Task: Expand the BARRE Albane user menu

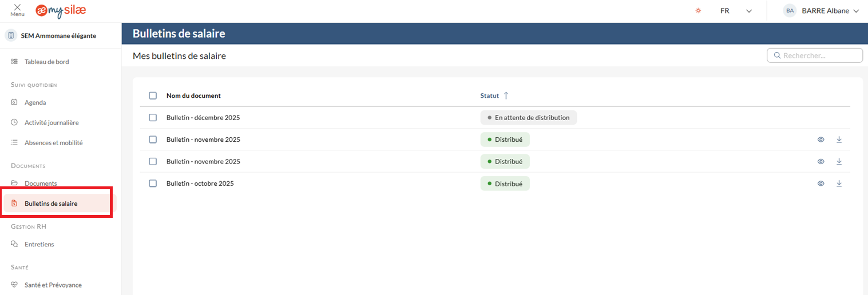Action: point(856,11)
